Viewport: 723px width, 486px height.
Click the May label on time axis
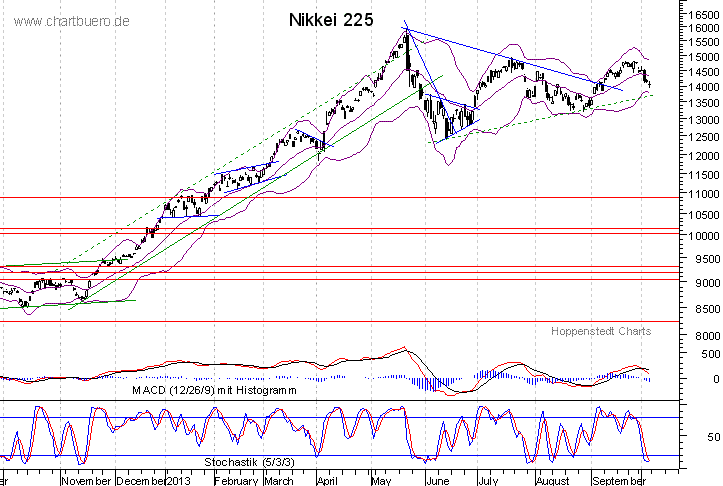tap(381, 480)
